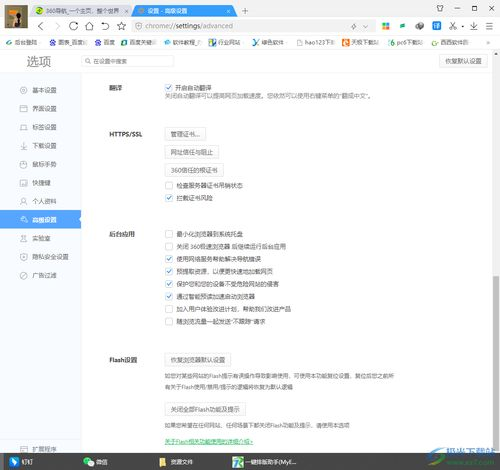Viewport: 500px width, 470px height.
Task: Open the address bar dropdown arrow
Action: (x=365, y=26)
